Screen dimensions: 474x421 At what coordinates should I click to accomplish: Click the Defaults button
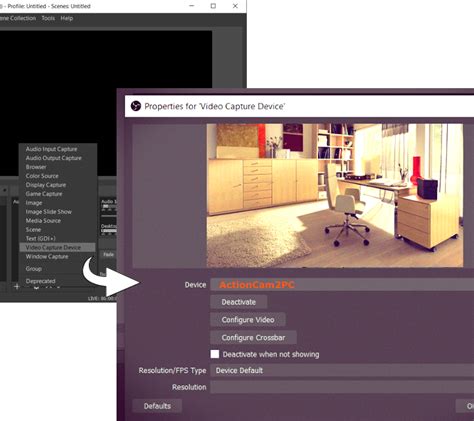coord(157,406)
